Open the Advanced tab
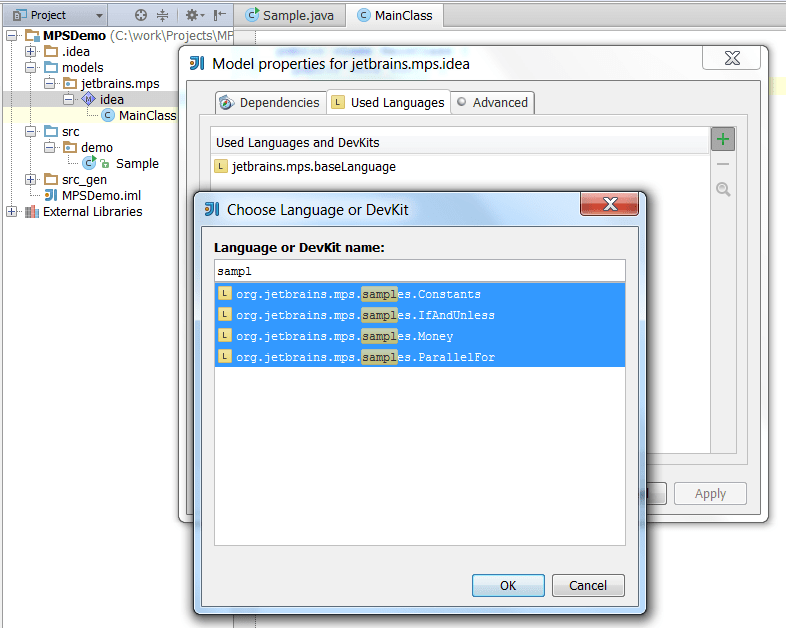 [x=493, y=103]
